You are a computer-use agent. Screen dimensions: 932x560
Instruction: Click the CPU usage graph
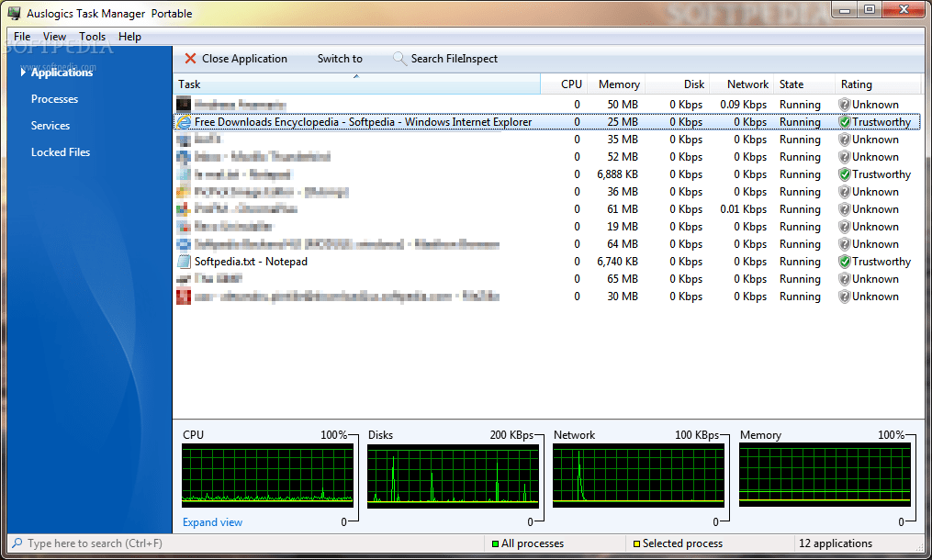[x=267, y=476]
